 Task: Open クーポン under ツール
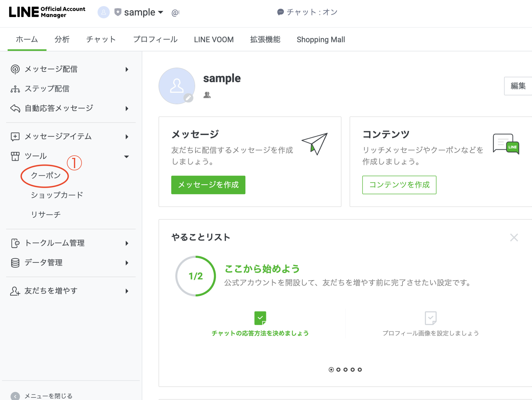point(46,175)
